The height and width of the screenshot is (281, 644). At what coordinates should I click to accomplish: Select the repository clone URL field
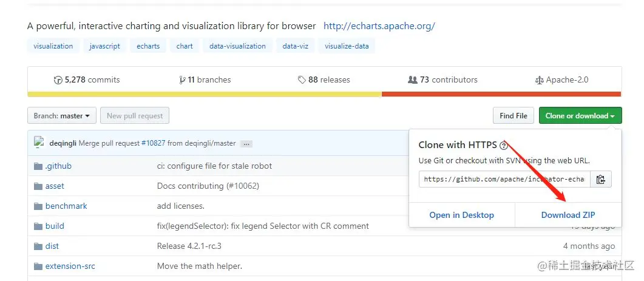pos(504,179)
